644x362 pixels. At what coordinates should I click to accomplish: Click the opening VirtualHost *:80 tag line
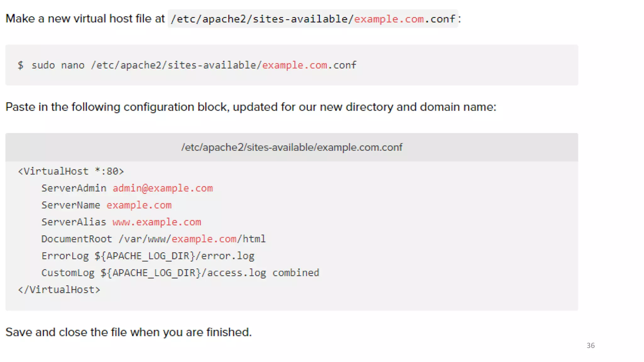(x=71, y=171)
